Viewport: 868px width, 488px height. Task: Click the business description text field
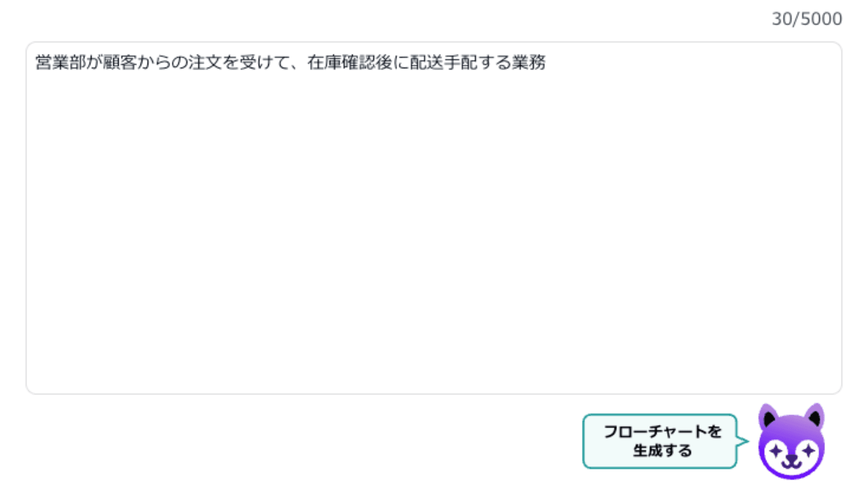click(x=434, y=217)
